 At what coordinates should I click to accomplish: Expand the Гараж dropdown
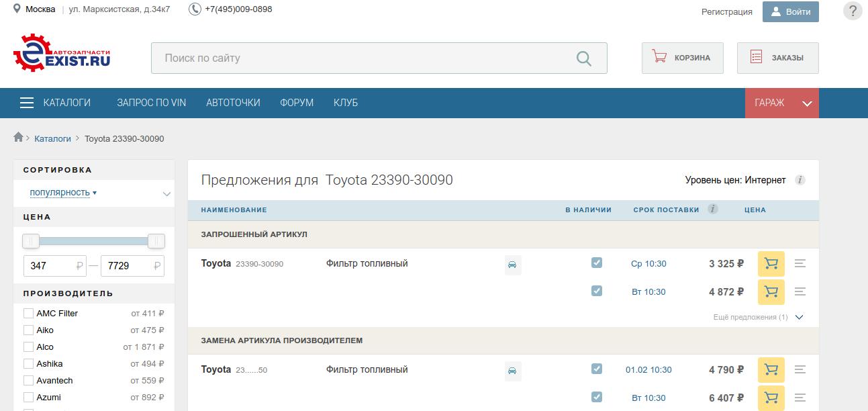(x=807, y=103)
